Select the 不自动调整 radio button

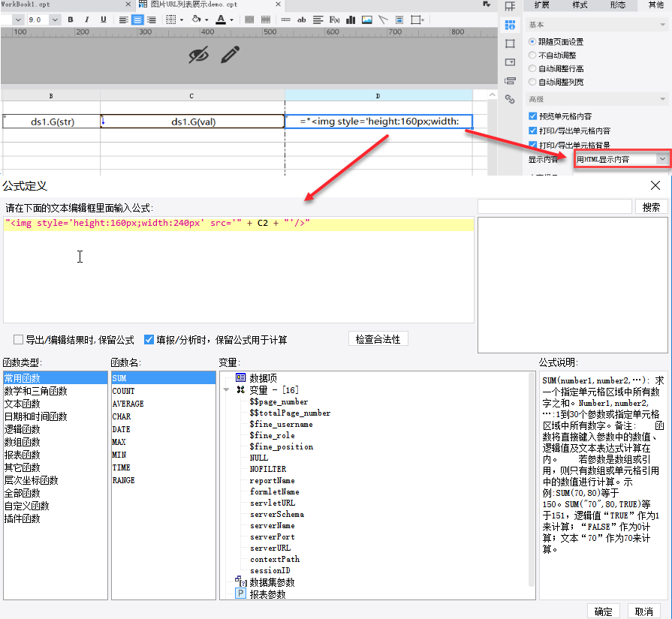[532, 55]
